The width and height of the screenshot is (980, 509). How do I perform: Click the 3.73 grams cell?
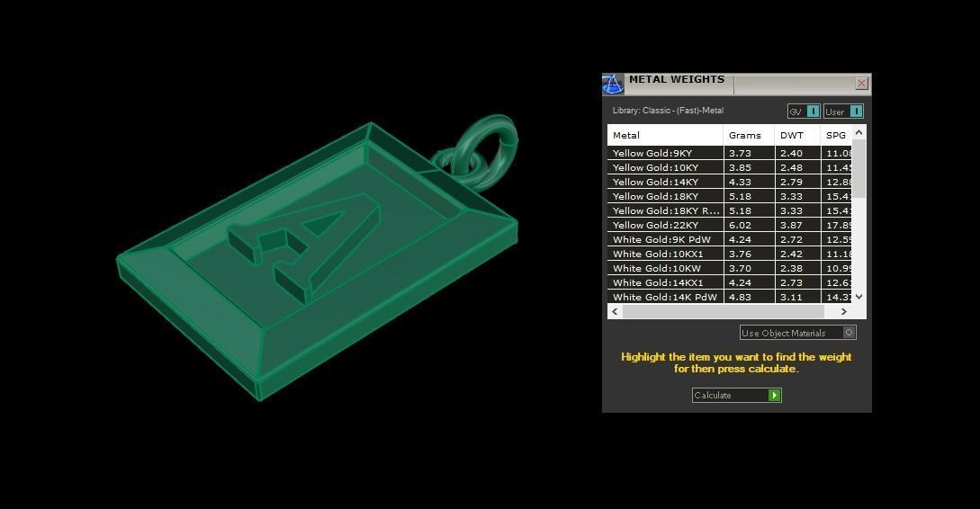pyautogui.click(x=749, y=153)
